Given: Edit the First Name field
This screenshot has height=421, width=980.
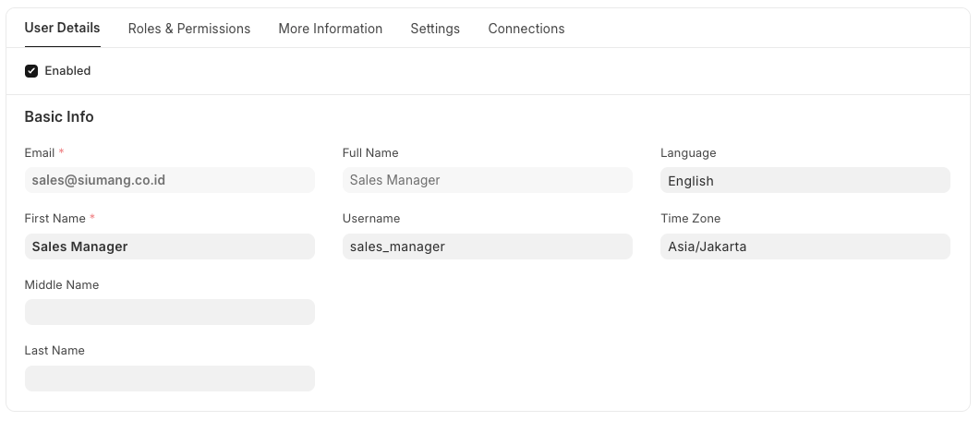Looking at the screenshot, I should point(170,247).
